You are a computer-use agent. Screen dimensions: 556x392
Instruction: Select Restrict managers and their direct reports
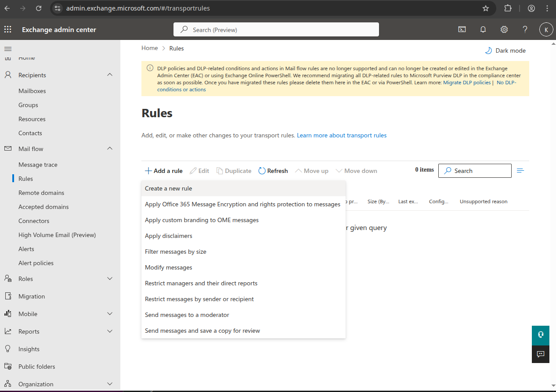(x=243, y=283)
